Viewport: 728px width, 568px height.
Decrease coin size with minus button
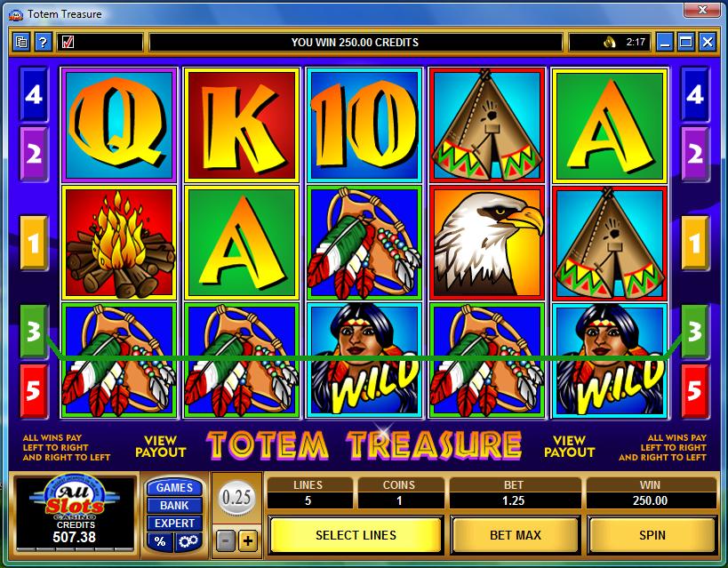click(x=226, y=540)
